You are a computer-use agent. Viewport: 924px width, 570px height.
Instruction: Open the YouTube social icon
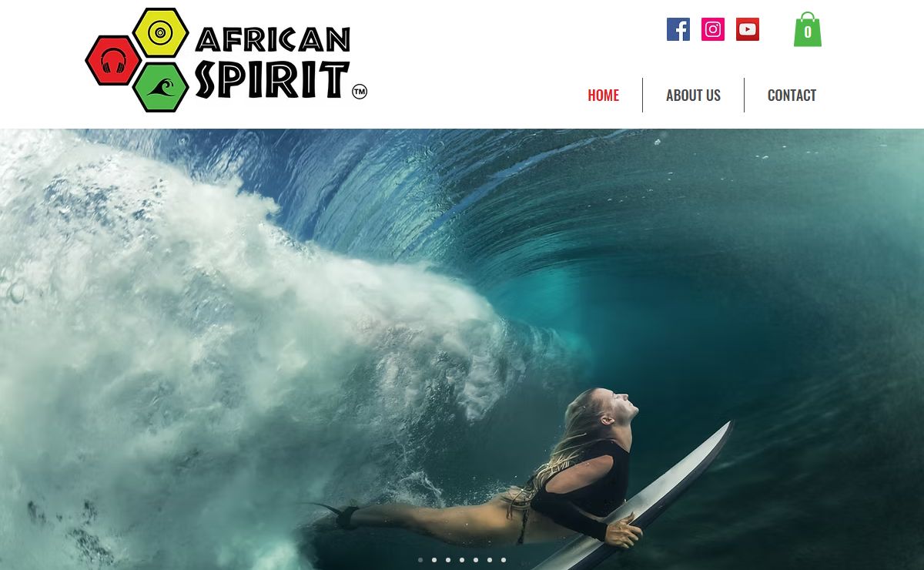click(748, 29)
